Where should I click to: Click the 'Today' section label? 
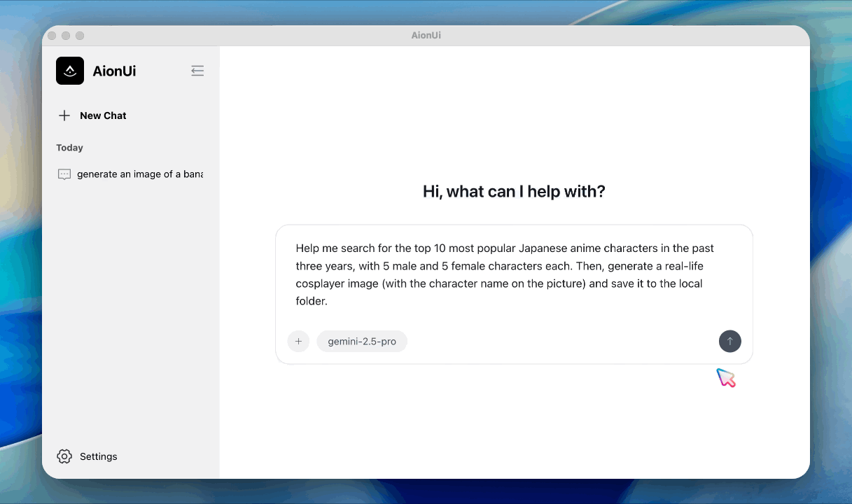pyautogui.click(x=70, y=148)
